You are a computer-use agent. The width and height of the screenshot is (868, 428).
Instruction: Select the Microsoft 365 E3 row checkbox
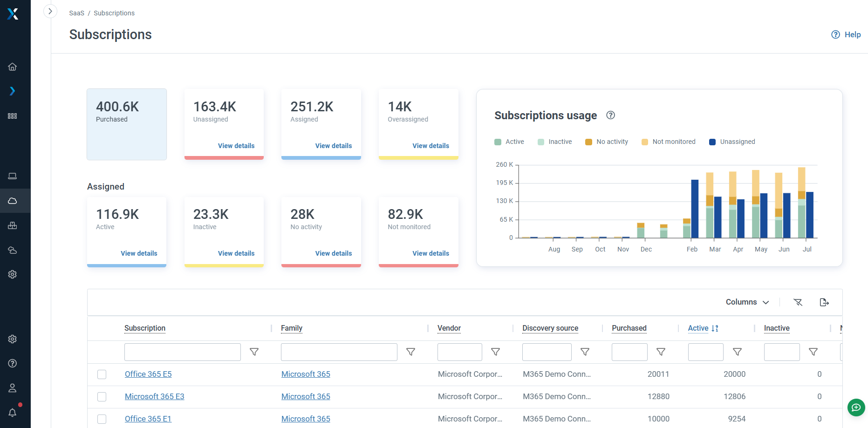point(102,397)
